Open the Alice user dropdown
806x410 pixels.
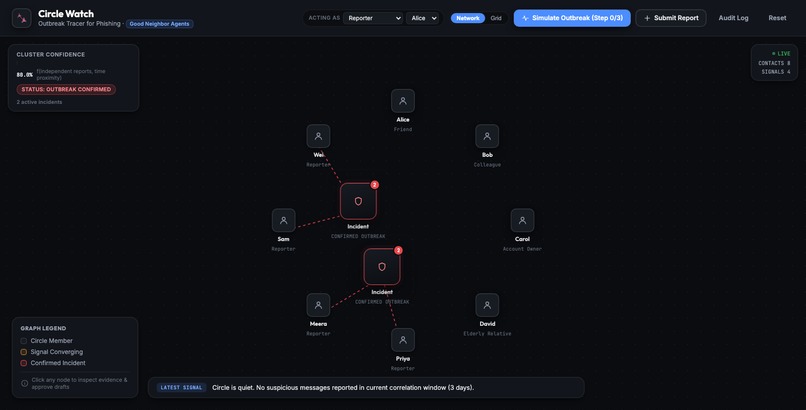pos(423,18)
